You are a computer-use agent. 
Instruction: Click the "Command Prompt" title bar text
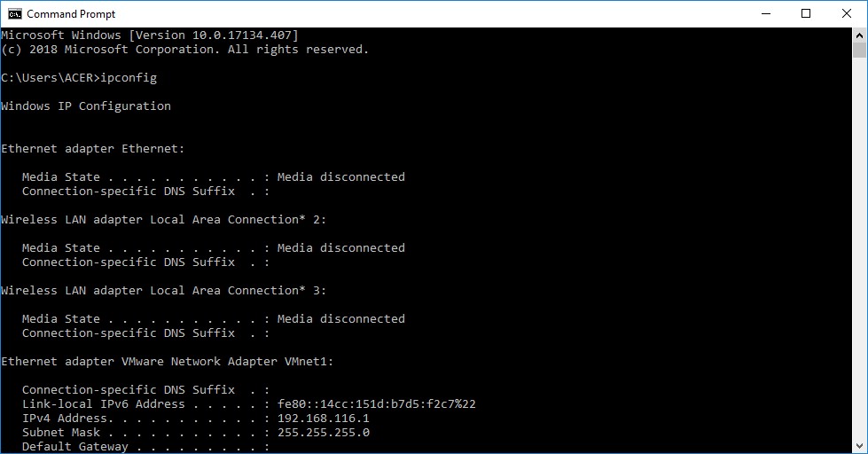[x=71, y=14]
